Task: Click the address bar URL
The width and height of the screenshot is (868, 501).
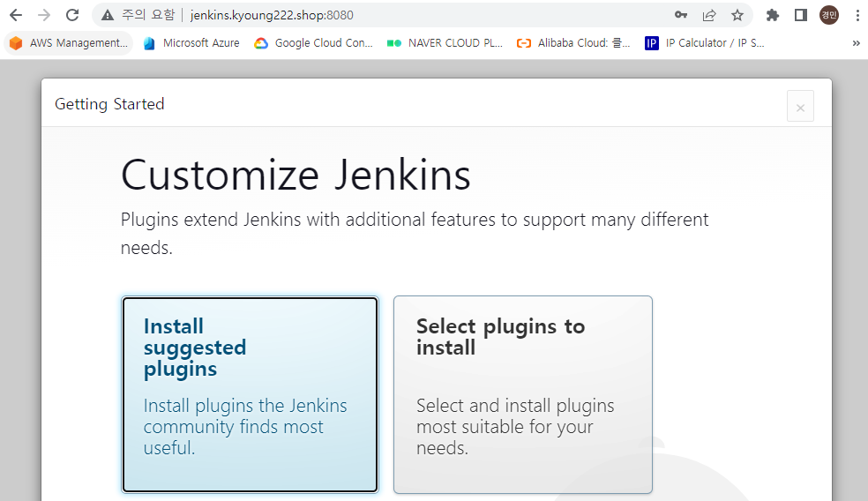Action: [x=272, y=15]
